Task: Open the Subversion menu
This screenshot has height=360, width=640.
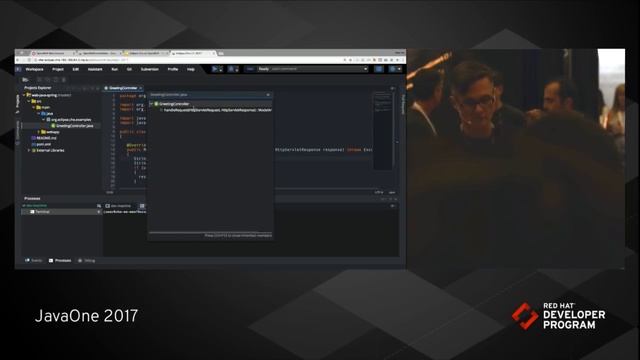Action: 150,69
